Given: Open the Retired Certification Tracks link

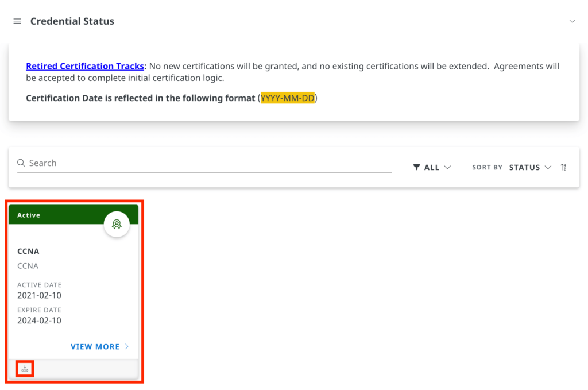Looking at the screenshot, I should point(85,66).
